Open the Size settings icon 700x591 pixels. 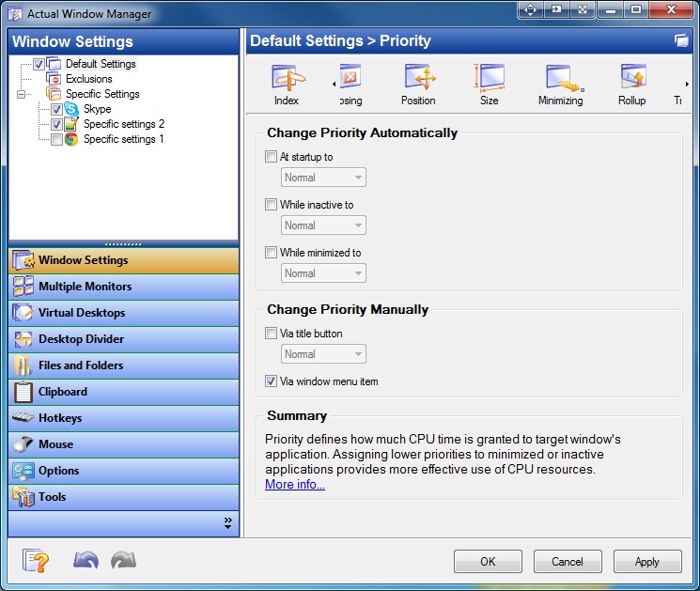(490, 85)
